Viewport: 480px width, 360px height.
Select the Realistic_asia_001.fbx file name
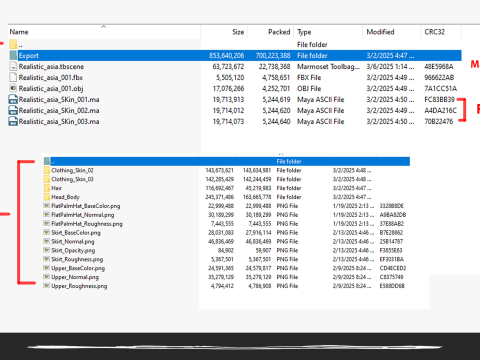(x=51, y=78)
